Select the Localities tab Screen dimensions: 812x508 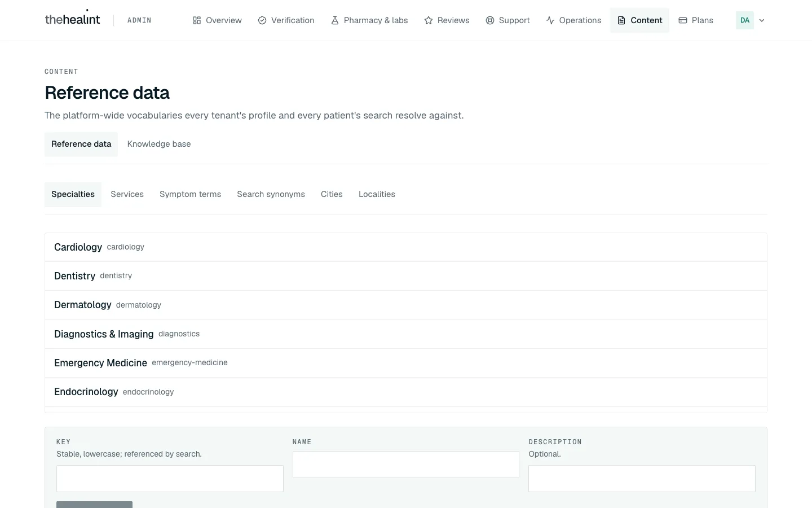coord(377,194)
